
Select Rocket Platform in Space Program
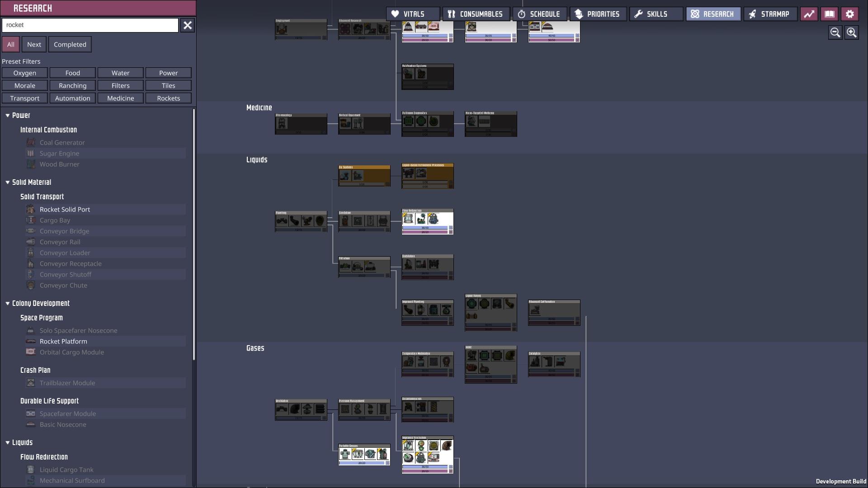pos(63,341)
